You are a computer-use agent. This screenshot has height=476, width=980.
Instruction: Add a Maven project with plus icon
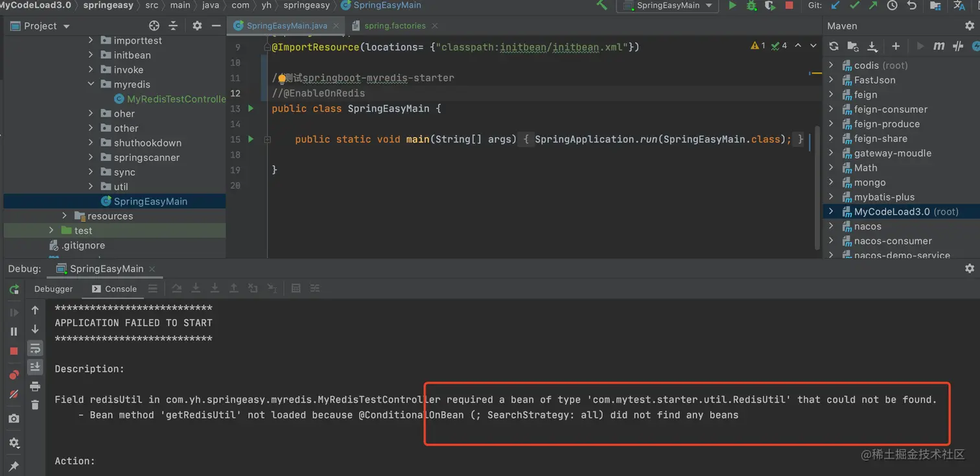pos(896,46)
